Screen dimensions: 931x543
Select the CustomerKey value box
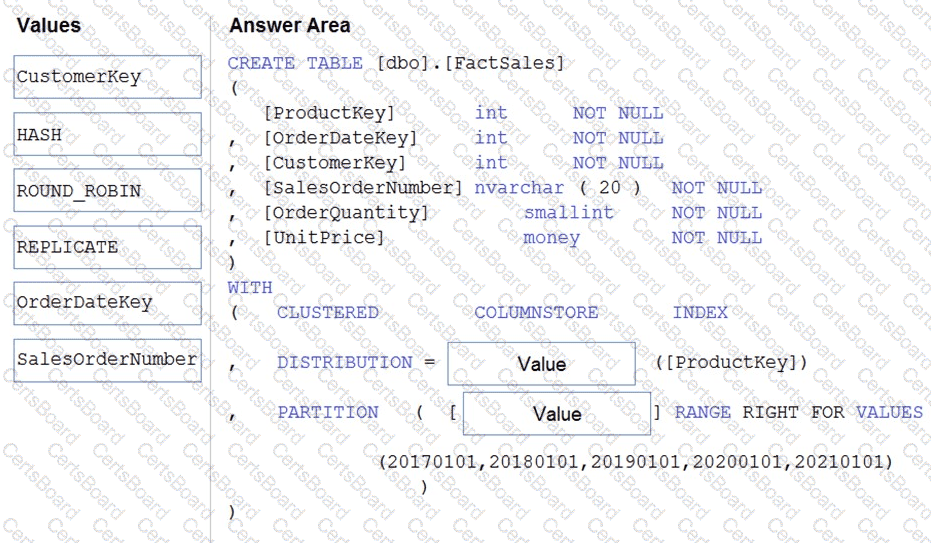tap(107, 77)
